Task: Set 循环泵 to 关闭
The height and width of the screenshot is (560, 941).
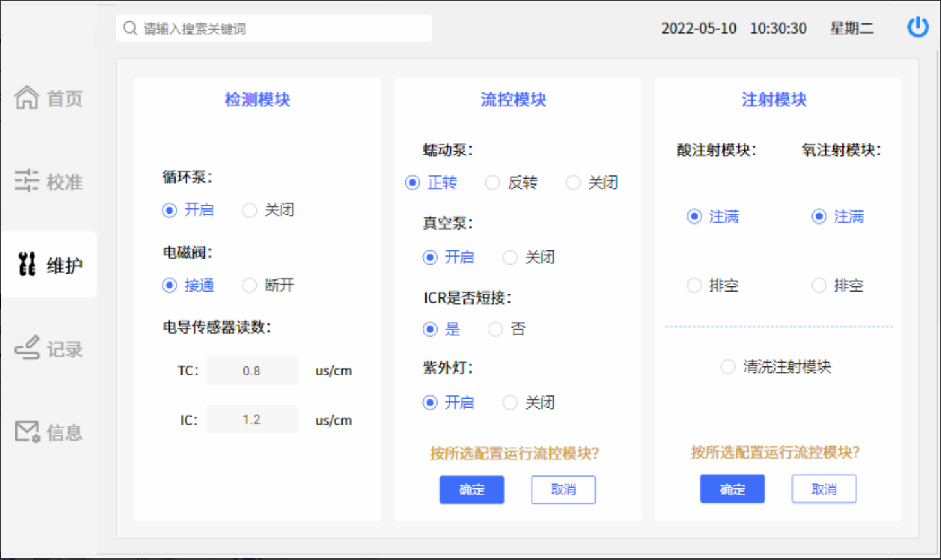Action: pos(250,210)
